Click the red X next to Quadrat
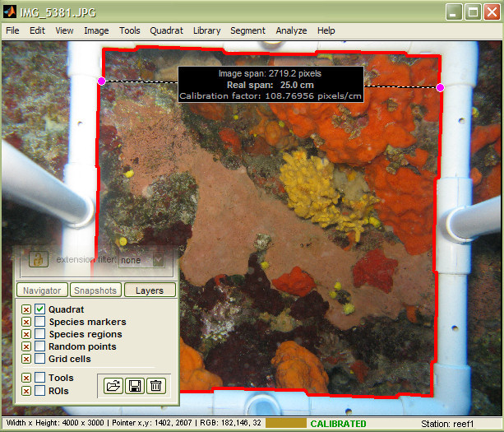This screenshot has height=432, width=504. click(26, 309)
